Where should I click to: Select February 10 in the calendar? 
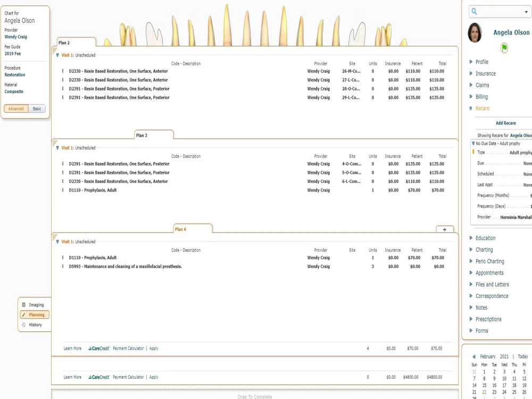(x=504, y=379)
